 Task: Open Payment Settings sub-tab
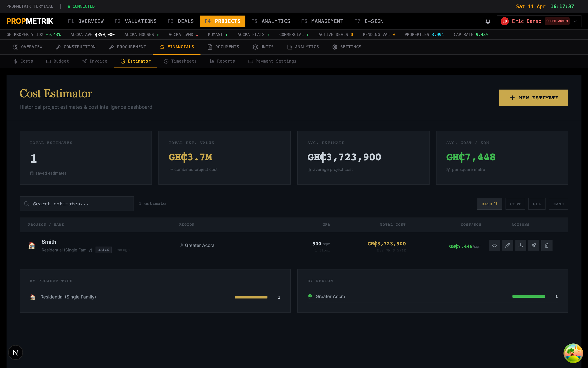point(272,61)
